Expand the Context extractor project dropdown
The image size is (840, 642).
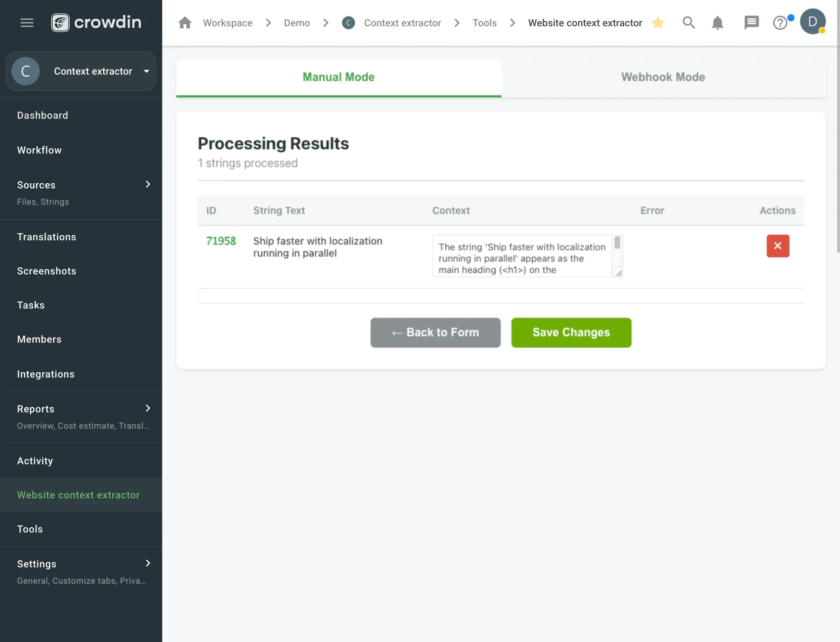(x=146, y=71)
